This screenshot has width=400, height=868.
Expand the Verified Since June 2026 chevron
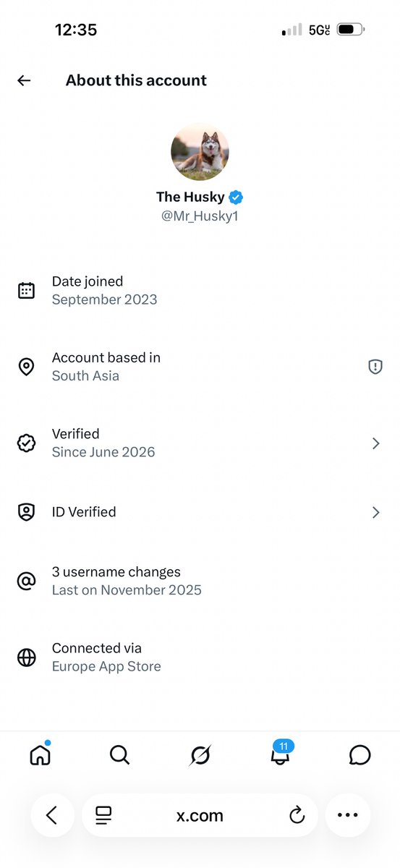tap(375, 443)
